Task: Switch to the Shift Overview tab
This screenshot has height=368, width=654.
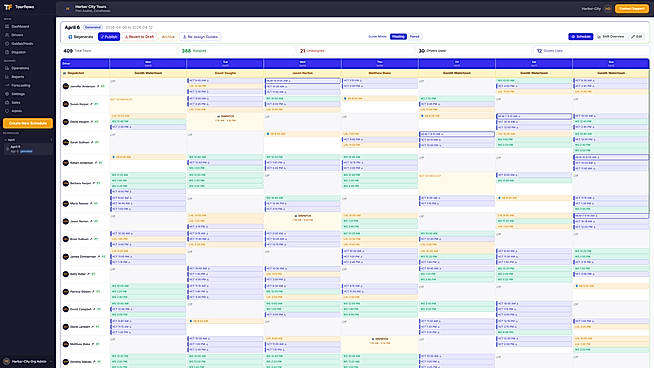Action: tap(611, 37)
